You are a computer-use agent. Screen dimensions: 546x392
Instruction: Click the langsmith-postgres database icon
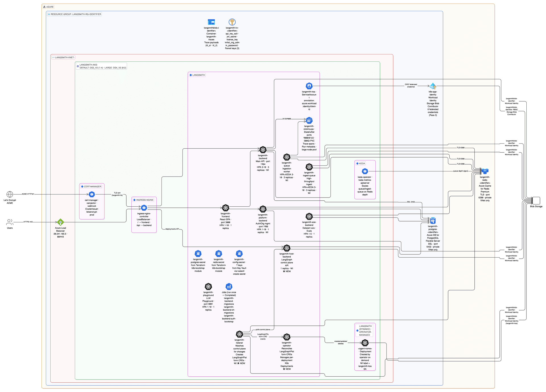(433, 221)
